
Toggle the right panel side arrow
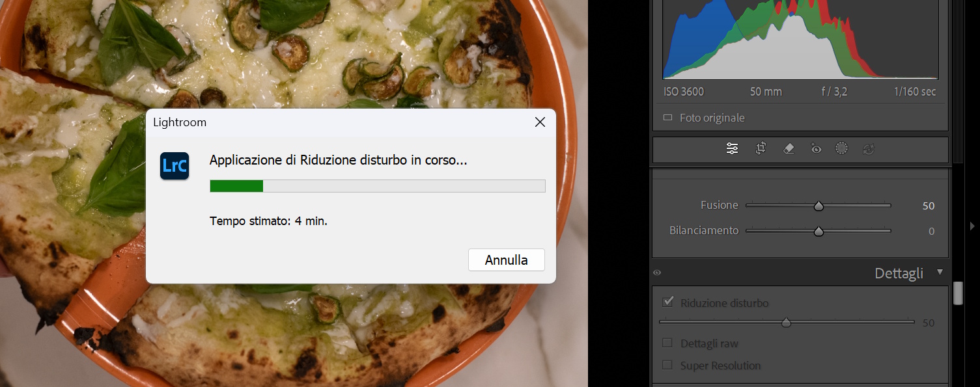[x=972, y=226]
